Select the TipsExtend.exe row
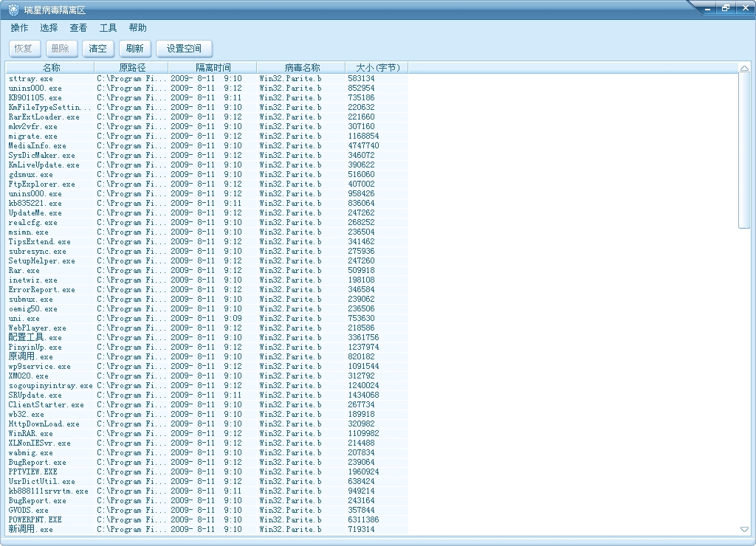This screenshot has width=756, height=546. (207, 241)
